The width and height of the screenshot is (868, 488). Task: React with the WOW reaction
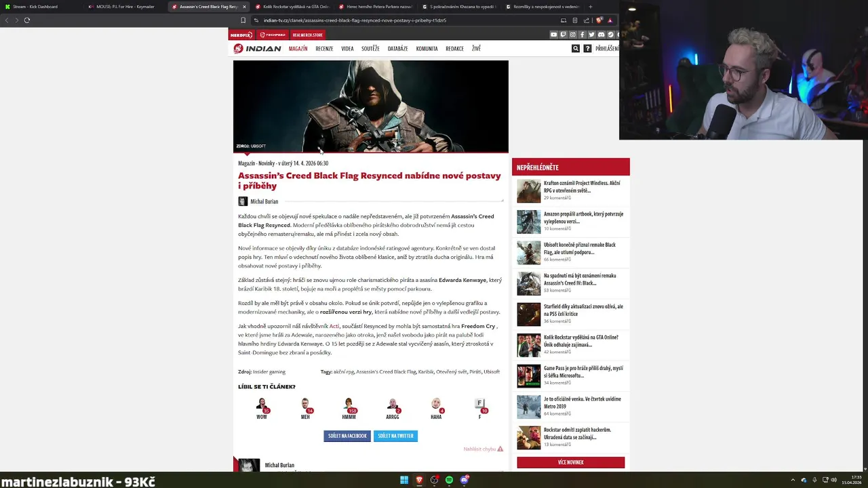[262, 409]
